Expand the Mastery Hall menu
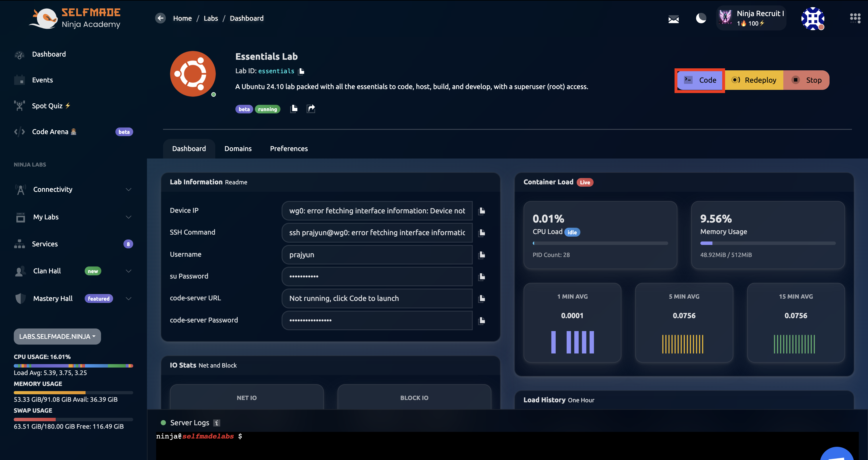Screen dimensions: 868x460 coord(73,299)
